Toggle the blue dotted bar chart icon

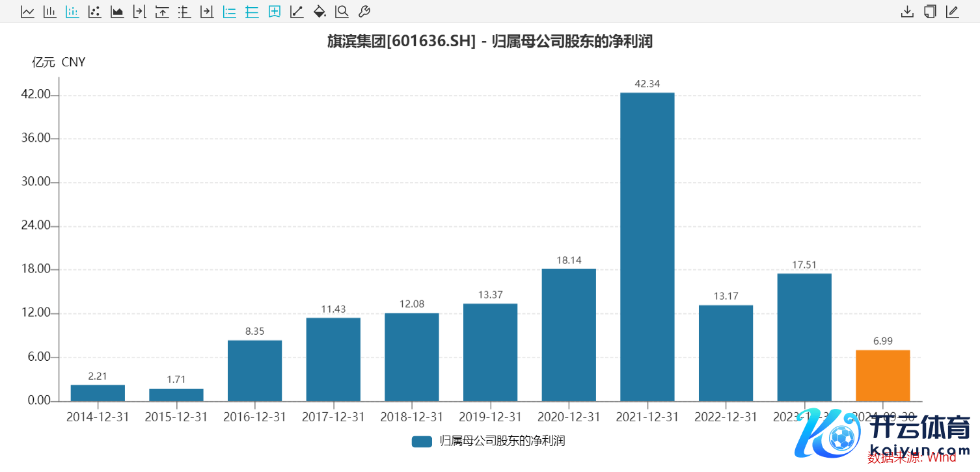[72, 12]
